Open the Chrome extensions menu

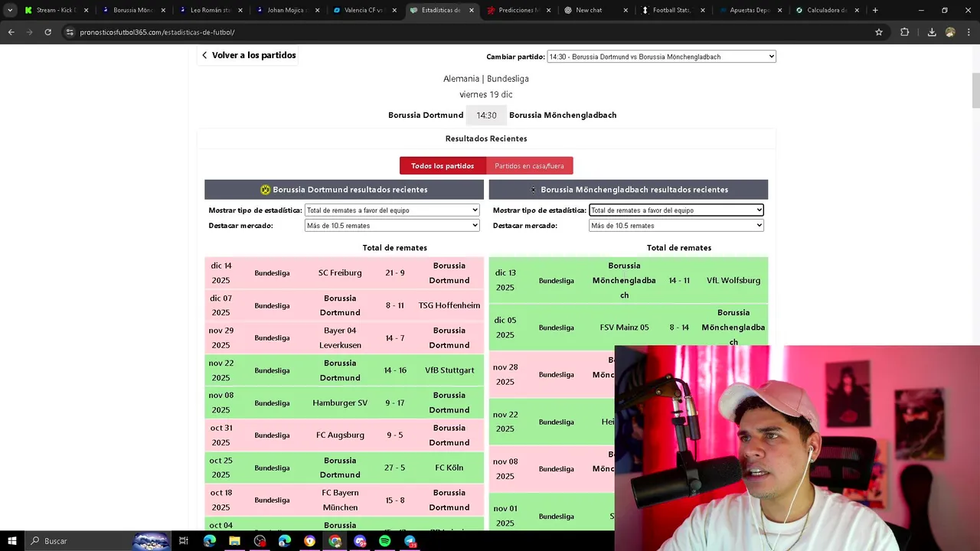(x=905, y=32)
